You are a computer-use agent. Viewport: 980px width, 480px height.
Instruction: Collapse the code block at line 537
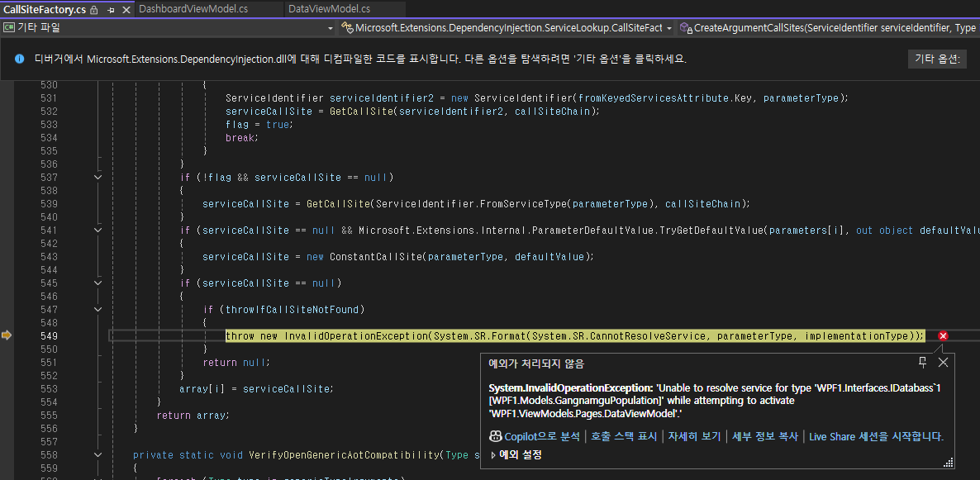[x=98, y=178]
